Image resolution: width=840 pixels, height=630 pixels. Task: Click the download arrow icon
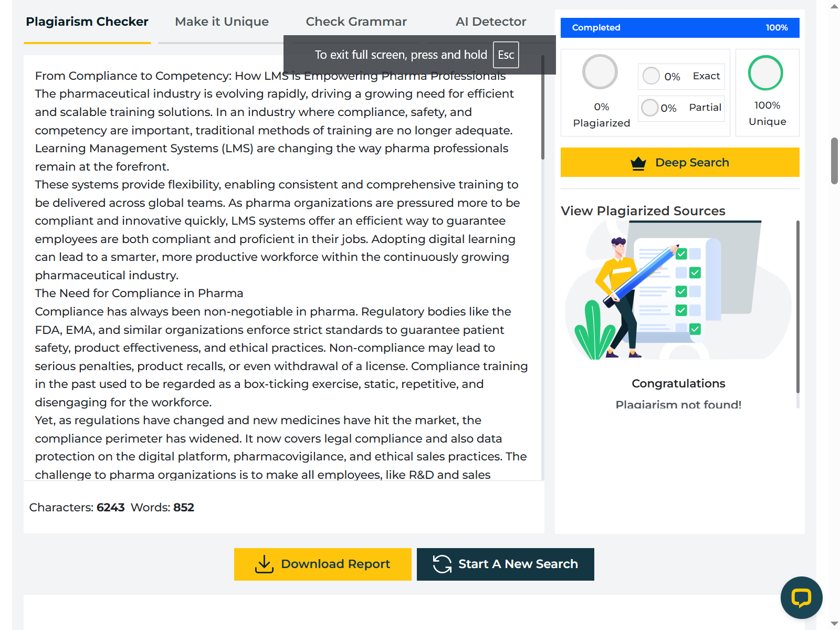point(264,564)
